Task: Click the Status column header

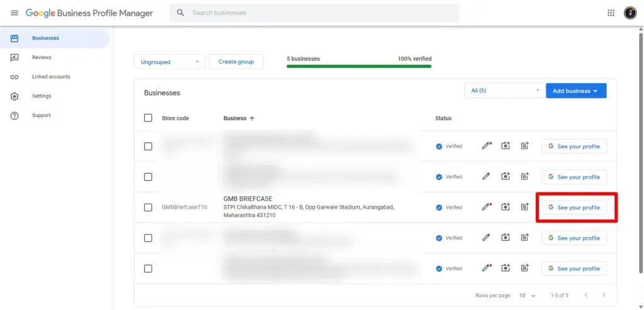Action: tap(443, 118)
